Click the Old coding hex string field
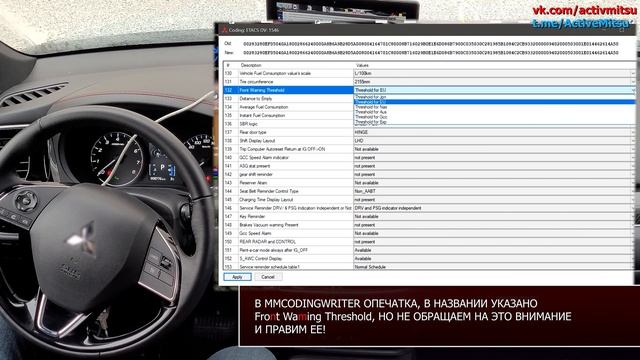Screen dimensions: 640x360 point(431,44)
